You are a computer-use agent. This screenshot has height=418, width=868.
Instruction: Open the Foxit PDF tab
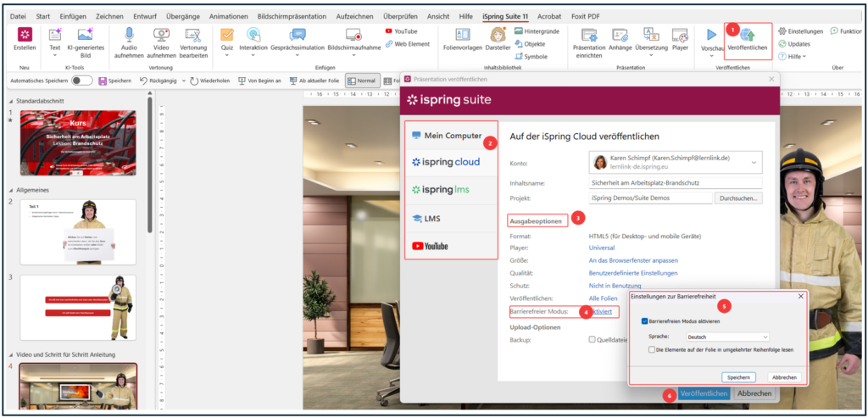click(x=584, y=17)
